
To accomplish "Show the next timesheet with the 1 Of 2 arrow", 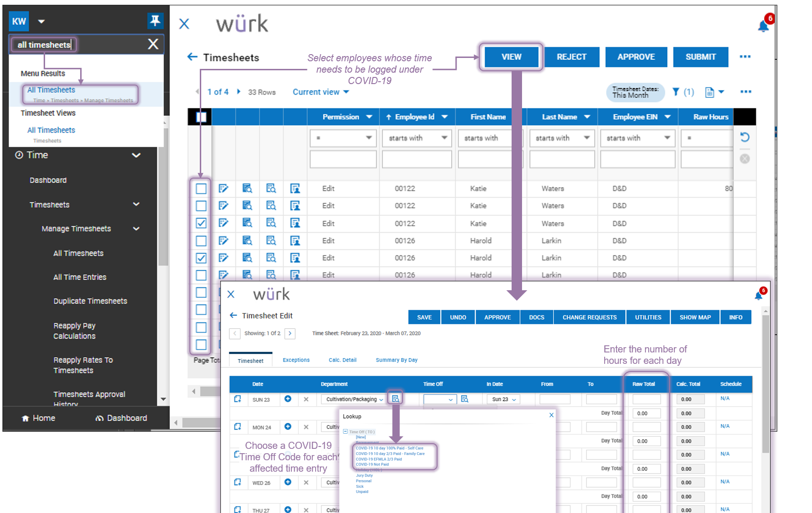I will (x=290, y=333).
